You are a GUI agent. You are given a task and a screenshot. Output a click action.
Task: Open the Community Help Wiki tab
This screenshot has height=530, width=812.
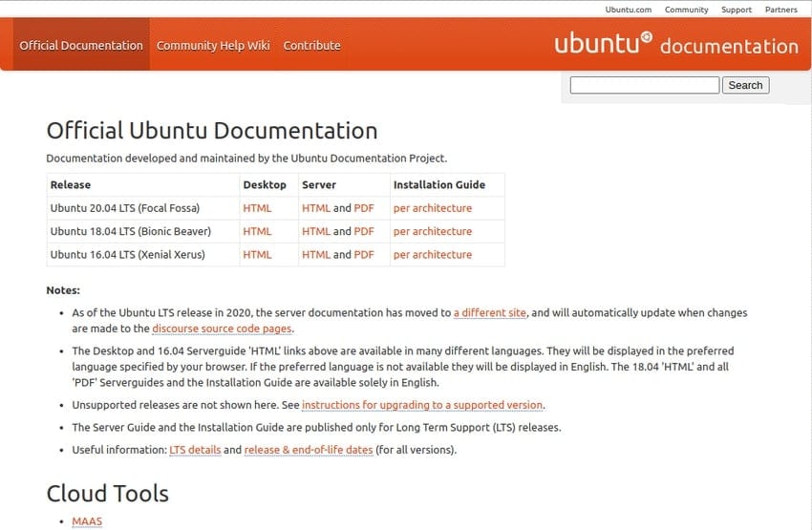213,46
